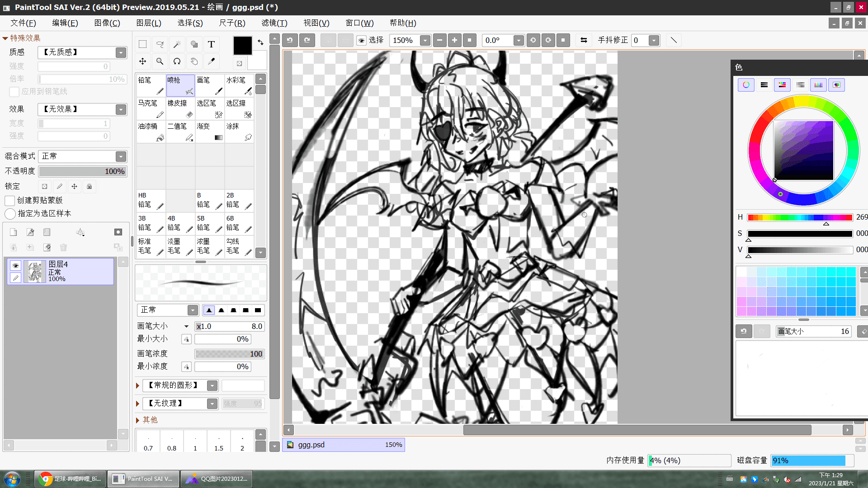Toggle lock painting icon
This screenshot has height=488, width=868.
pyautogui.click(x=59, y=187)
